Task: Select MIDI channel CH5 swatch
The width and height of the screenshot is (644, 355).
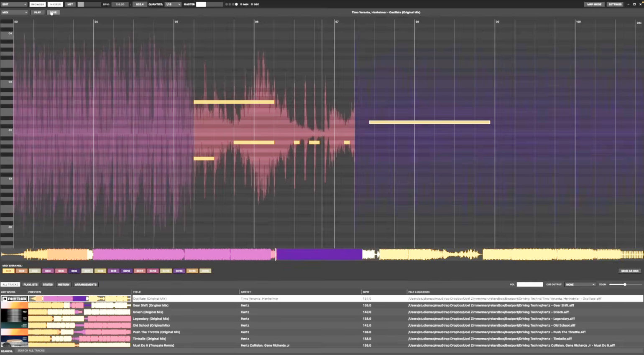Action: tap(61, 271)
